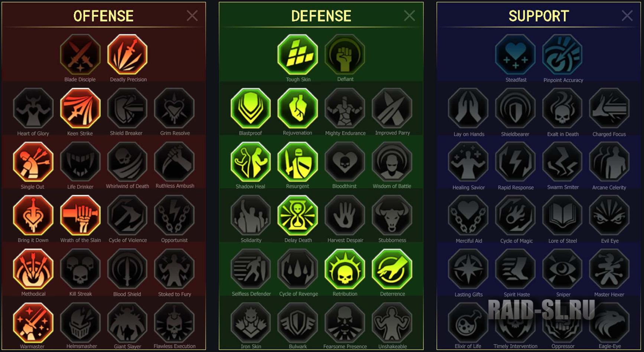Screen dimensions: 644x352
Task: Pick the Delay Death hourglass icon
Action: tap(297, 215)
